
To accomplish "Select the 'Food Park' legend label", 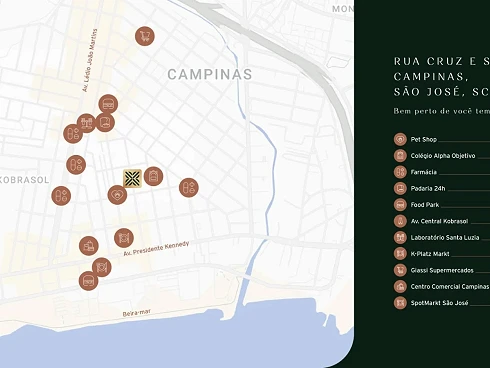I will click(425, 205).
